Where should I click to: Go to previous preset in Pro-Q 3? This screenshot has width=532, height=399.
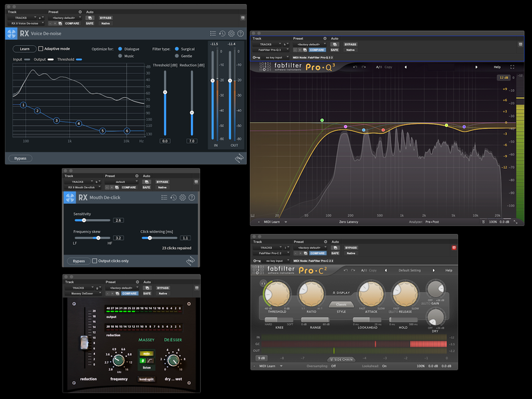[406, 67]
